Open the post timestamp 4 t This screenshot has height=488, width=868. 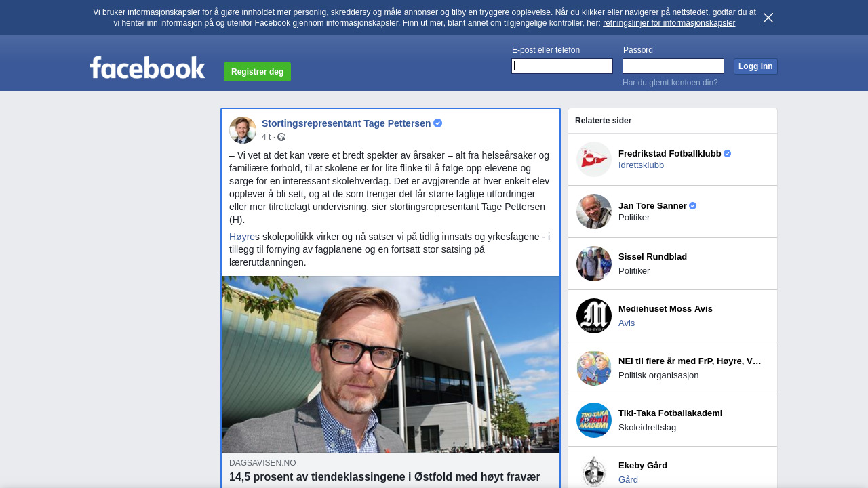pyautogui.click(x=266, y=137)
